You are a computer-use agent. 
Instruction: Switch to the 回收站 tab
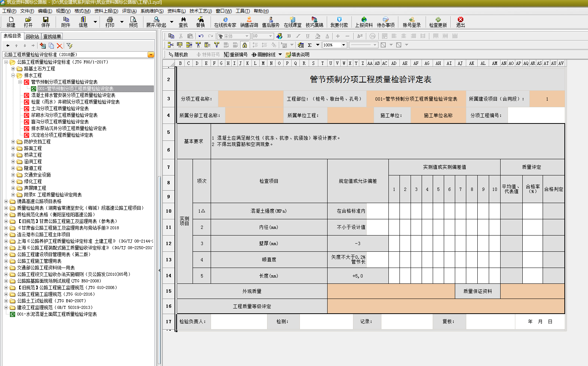32,36
